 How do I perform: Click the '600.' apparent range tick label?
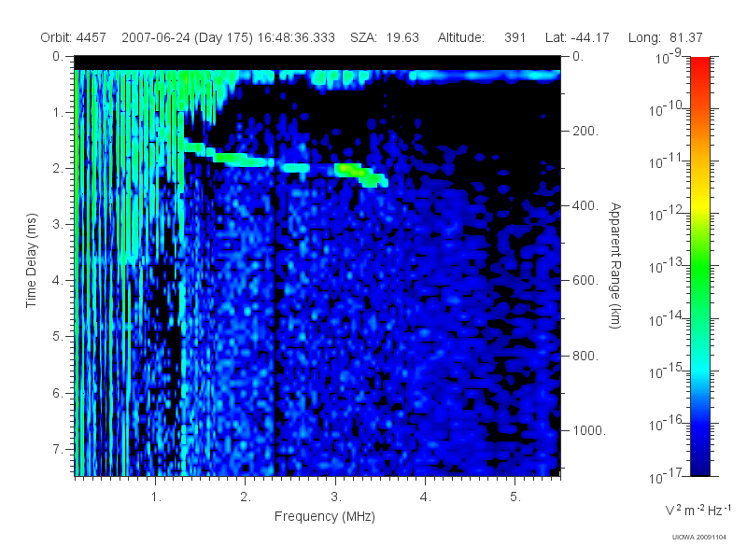click(x=585, y=281)
